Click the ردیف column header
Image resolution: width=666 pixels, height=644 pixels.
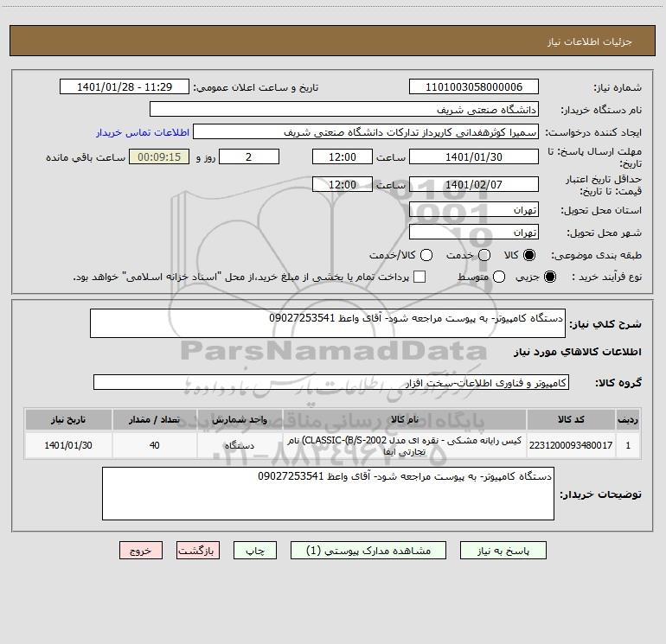pyautogui.click(x=628, y=419)
